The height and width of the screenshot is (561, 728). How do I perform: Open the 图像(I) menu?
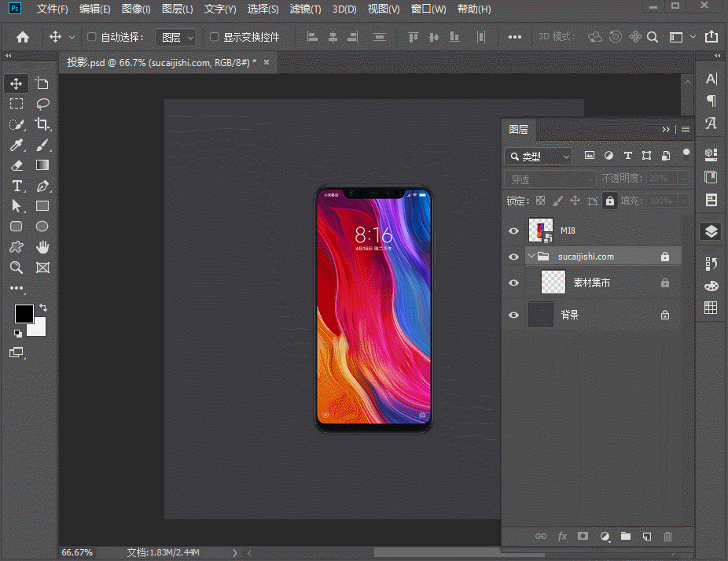coord(136,9)
